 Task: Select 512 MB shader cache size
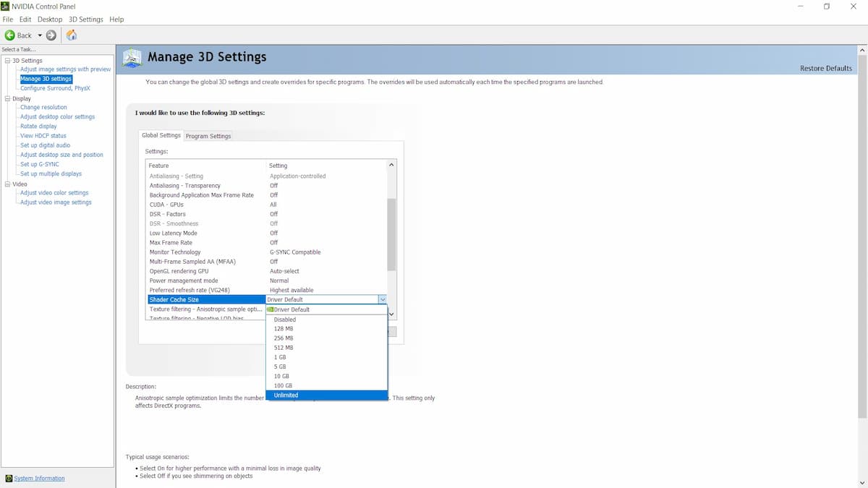(326, 348)
